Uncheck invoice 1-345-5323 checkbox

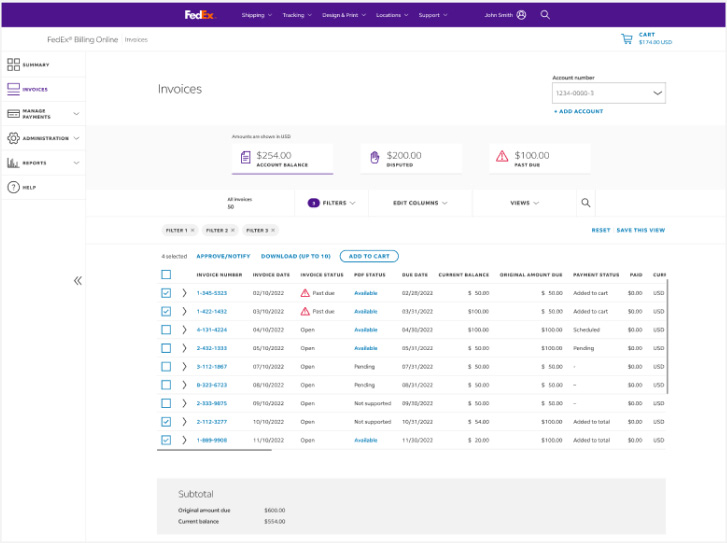(x=166, y=293)
